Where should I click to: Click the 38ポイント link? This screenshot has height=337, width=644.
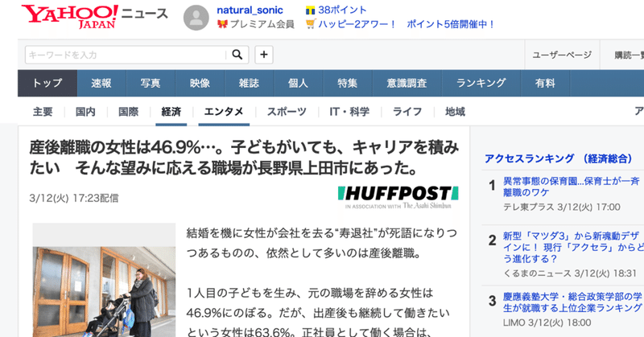pyautogui.click(x=342, y=10)
